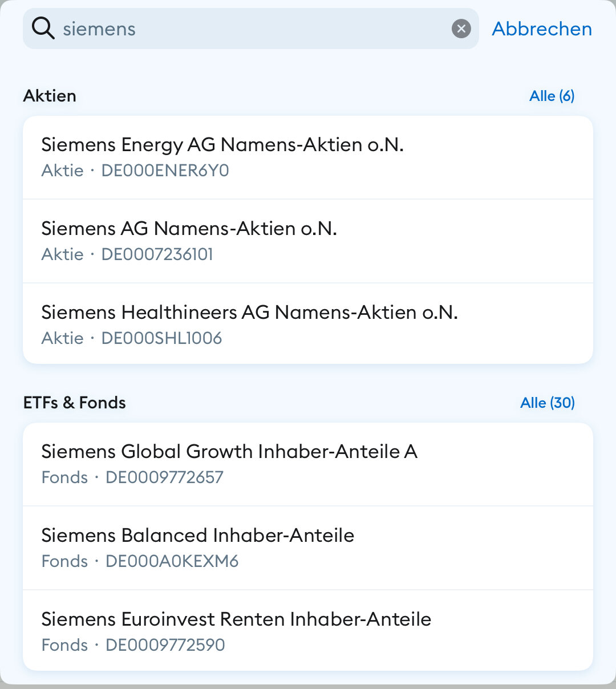
Task: Open Siemens Healthineers AG stock entry
Action: point(249,313)
